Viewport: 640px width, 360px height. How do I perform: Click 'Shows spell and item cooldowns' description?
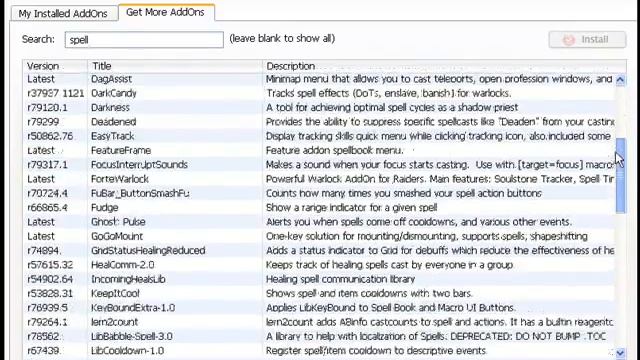[369, 293]
